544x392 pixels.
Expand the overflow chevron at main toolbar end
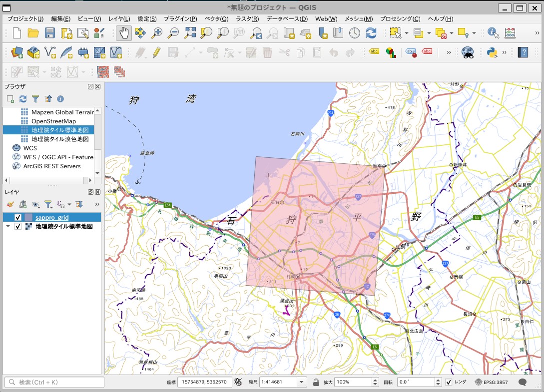537,33
